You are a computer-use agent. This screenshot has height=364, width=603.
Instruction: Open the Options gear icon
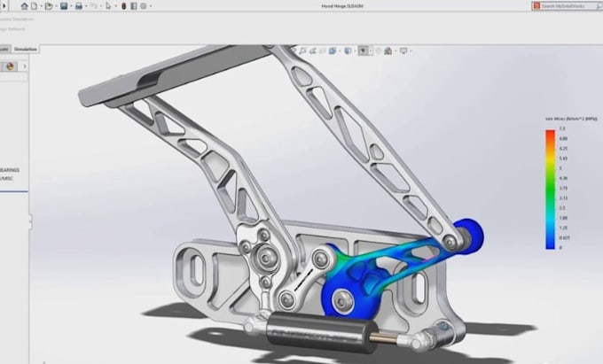click(144, 6)
